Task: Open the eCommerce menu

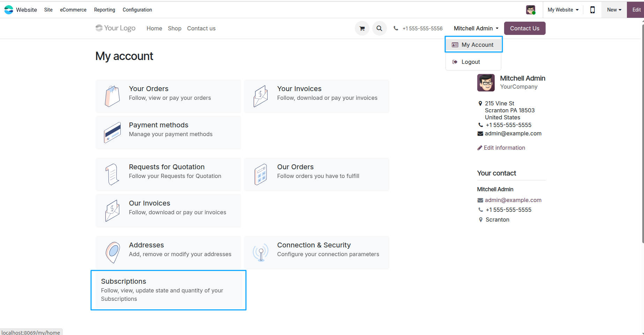Action: 73,10
